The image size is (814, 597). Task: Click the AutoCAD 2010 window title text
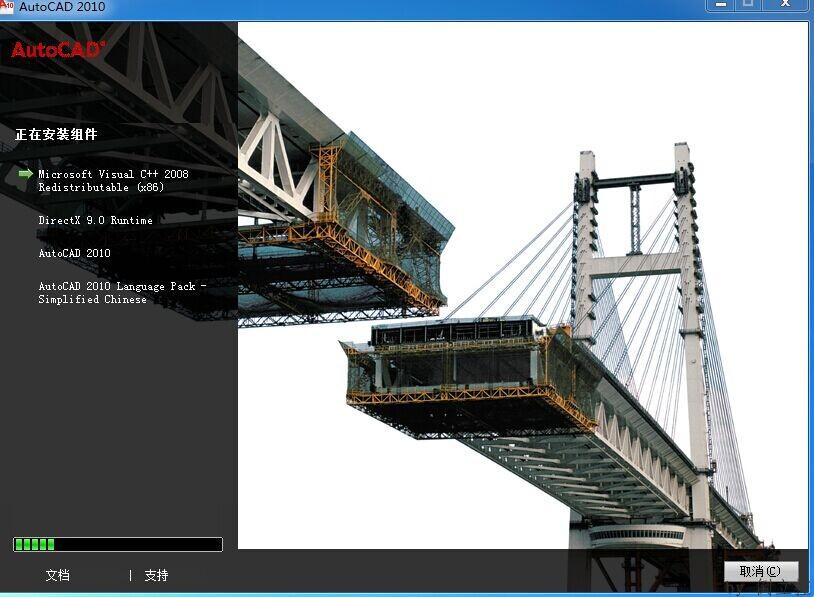coord(62,7)
